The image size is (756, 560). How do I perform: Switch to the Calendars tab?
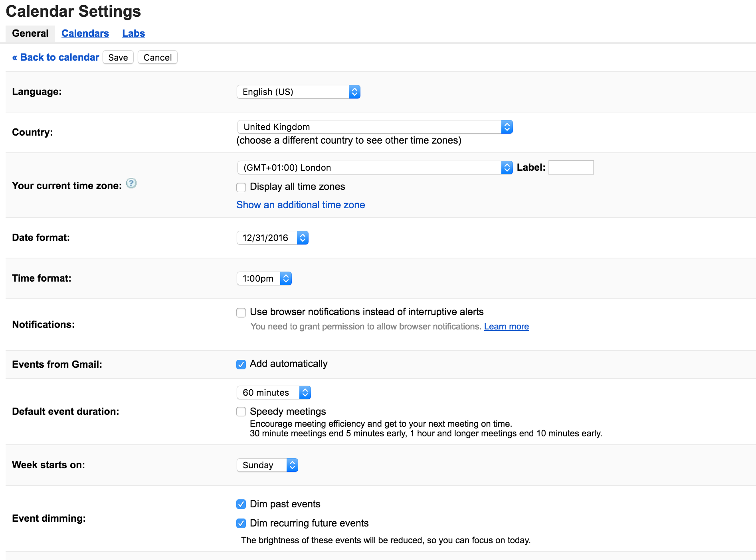coord(85,34)
